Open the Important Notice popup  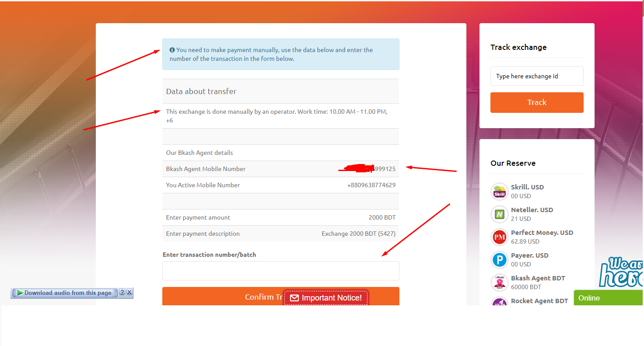[x=326, y=298]
